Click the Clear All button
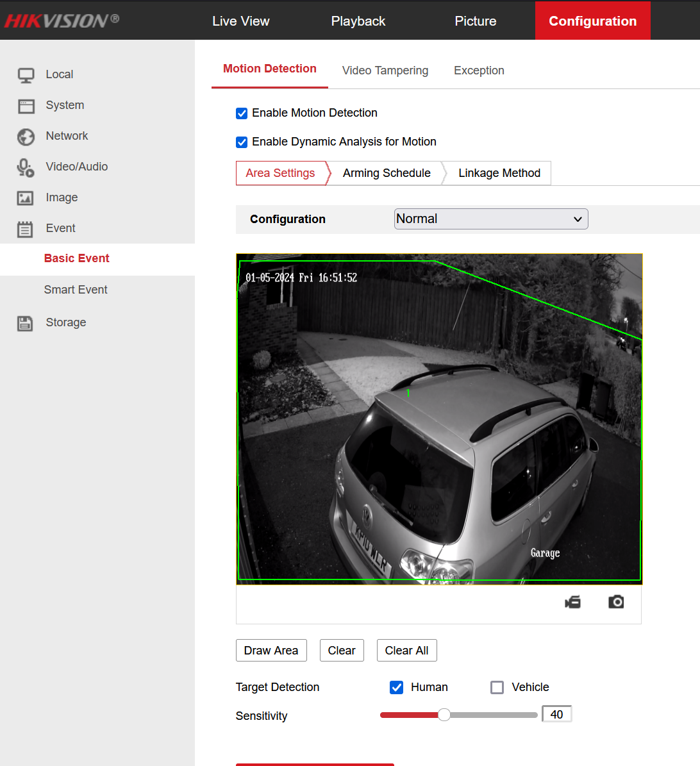The height and width of the screenshot is (766, 700). point(406,651)
